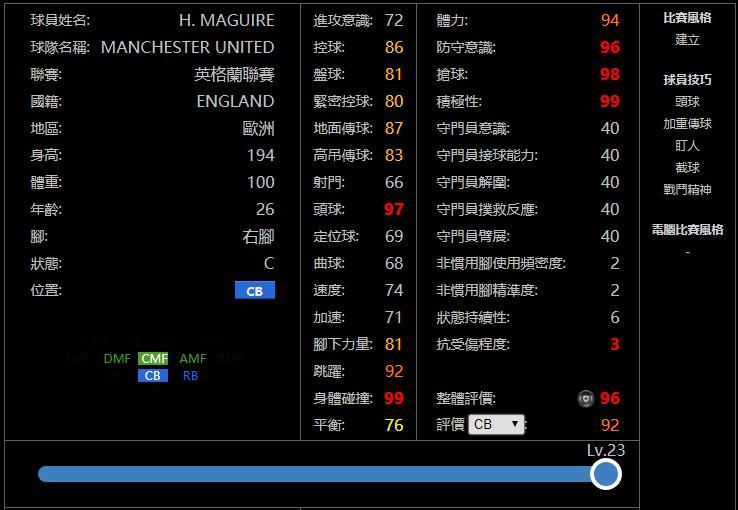Click the 加速 value 71
Viewport: 738px width, 510px height.
(x=393, y=318)
